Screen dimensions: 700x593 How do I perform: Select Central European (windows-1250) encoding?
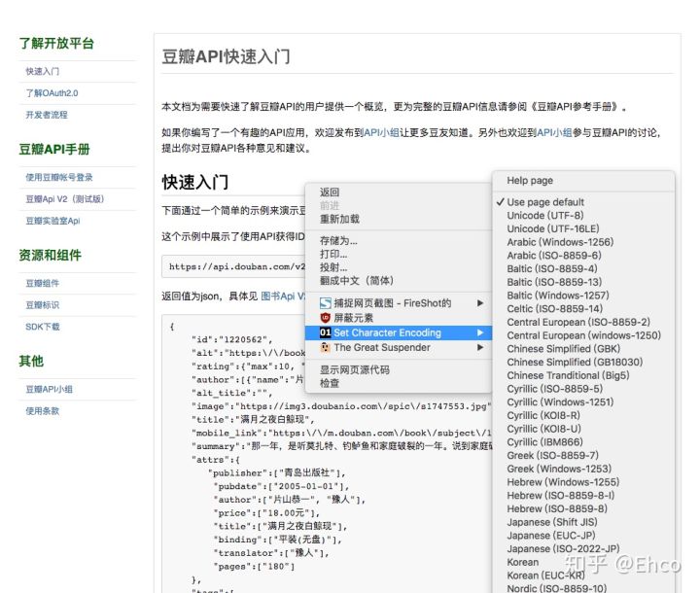(584, 335)
